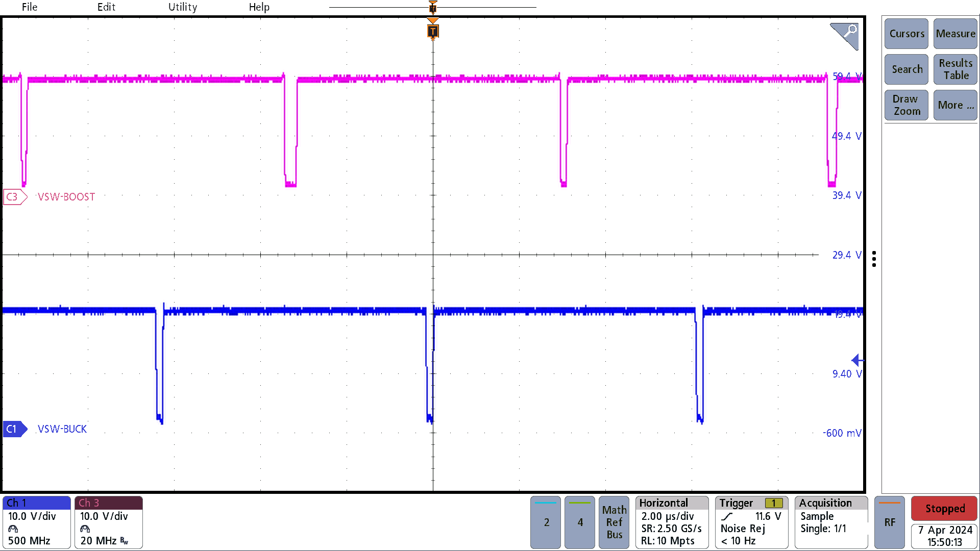Click the red Stopped run/stop button
The image size is (980, 551).
pos(944,509)
